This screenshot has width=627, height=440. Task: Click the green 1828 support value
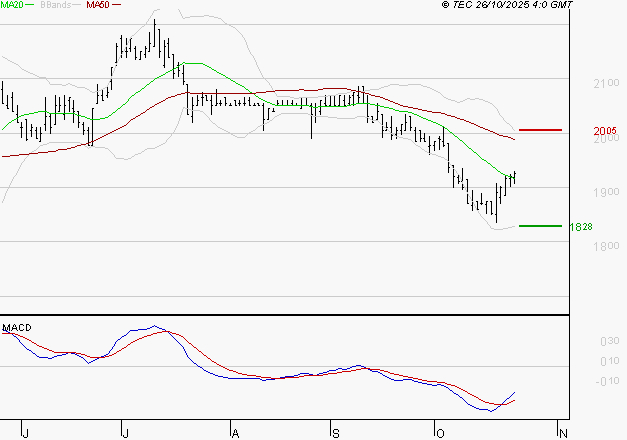pos(581,227)
